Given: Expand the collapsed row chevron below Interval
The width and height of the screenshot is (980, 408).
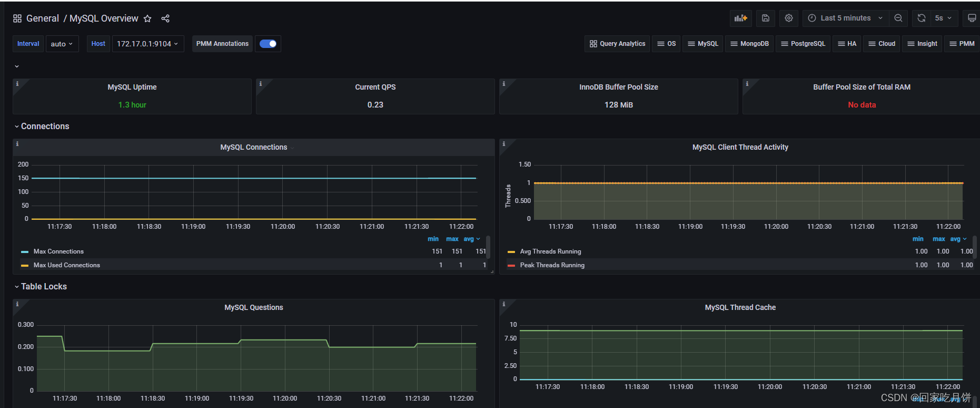Looking at the screenshot, I should pyautogui.click(x=17, y=66).
